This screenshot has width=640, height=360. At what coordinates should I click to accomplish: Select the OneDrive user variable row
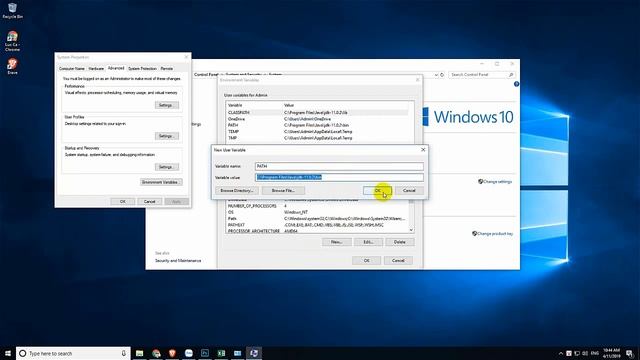pyautogui.click(x=317, y=119)
